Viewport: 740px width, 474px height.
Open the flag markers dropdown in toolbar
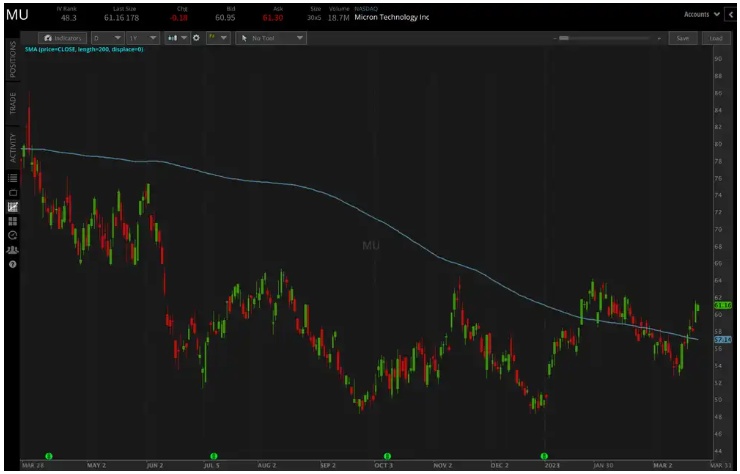[x=217, y=38]
